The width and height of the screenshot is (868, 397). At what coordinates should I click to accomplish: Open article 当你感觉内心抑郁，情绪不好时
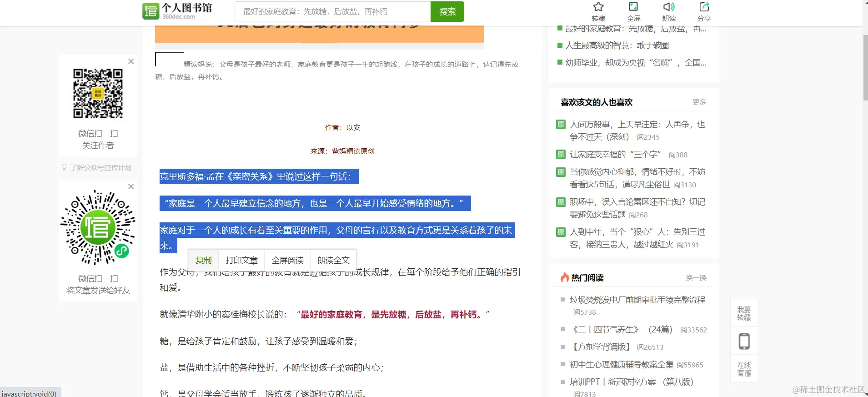point(637,178)
